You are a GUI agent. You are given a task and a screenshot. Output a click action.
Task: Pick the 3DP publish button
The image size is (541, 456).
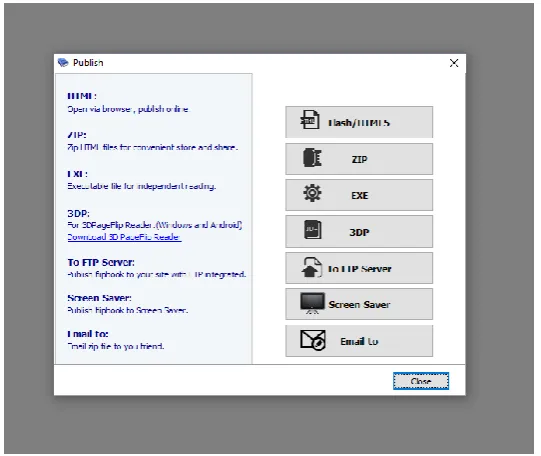pyautogui.click(x=359, y=231)
